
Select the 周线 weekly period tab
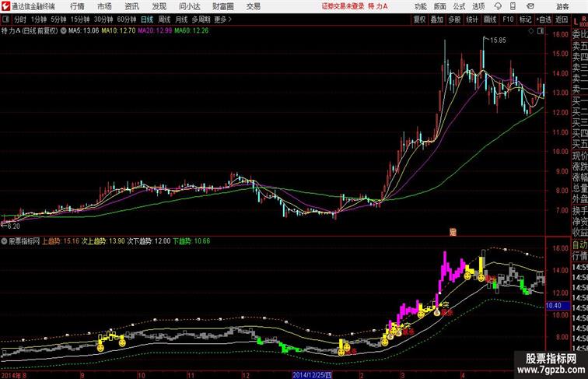tap(164, 19)
